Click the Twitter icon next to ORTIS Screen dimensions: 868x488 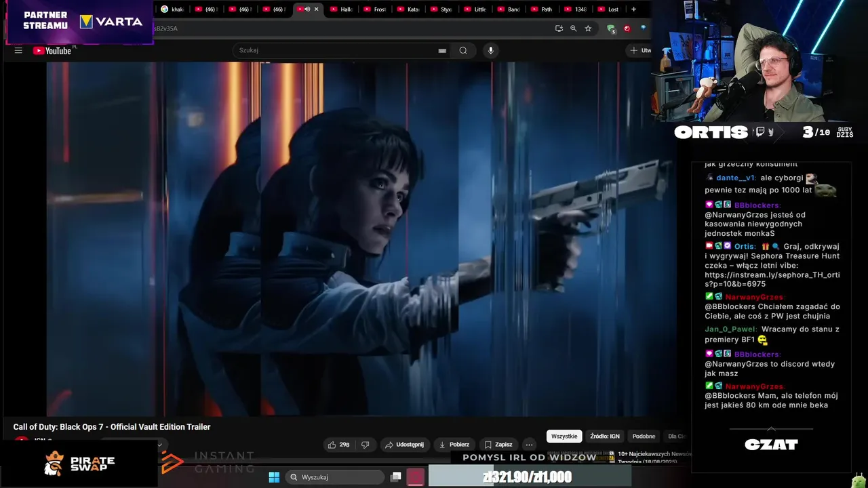pos(771,132)
